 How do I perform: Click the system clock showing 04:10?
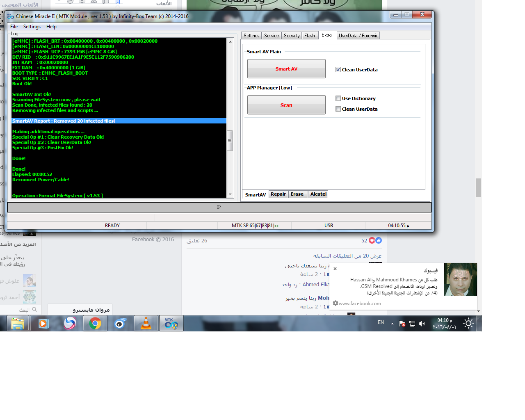coord(445,324)
